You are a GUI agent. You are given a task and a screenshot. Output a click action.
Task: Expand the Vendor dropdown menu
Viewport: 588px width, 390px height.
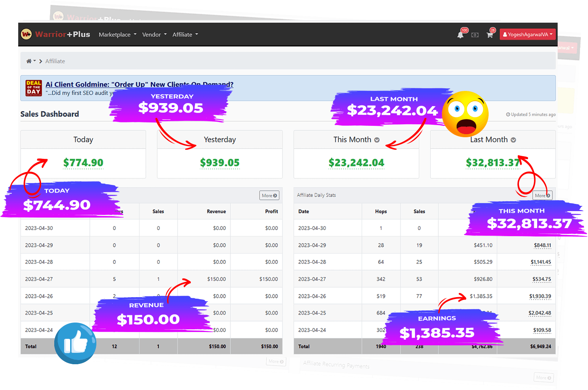[154, 34]
